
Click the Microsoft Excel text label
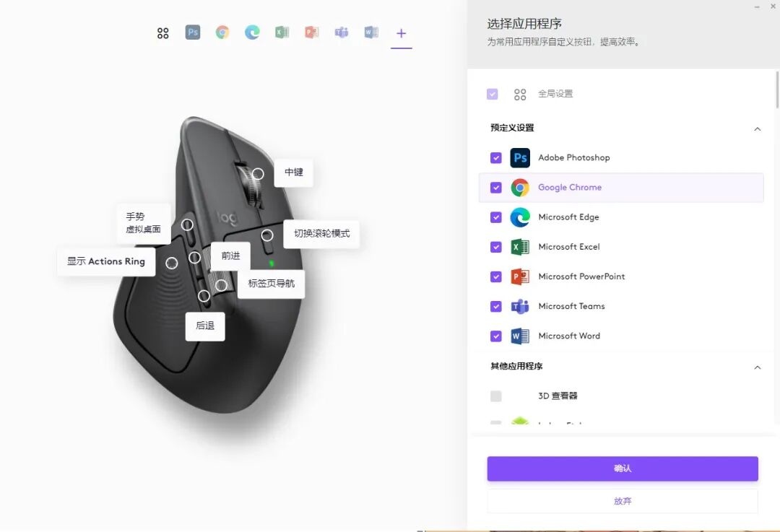click(x=569, y=247)
